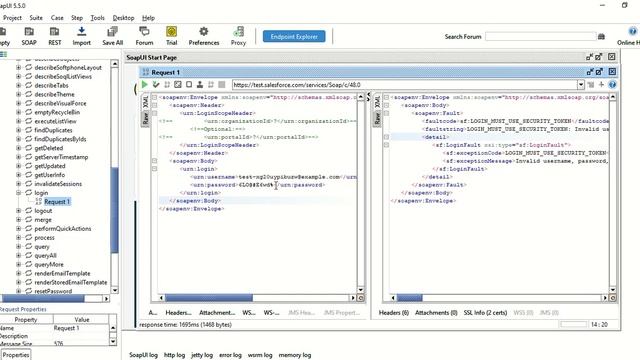Open the memory log tab
640x360 pixels.
click(295, 355)
